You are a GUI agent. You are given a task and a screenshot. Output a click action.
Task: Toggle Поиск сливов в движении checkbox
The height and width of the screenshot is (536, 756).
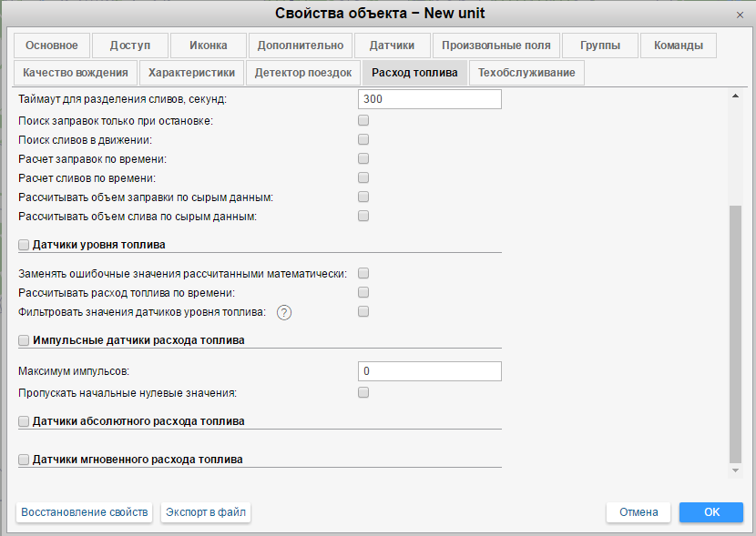pyautogui.click(x=363, y=139)
